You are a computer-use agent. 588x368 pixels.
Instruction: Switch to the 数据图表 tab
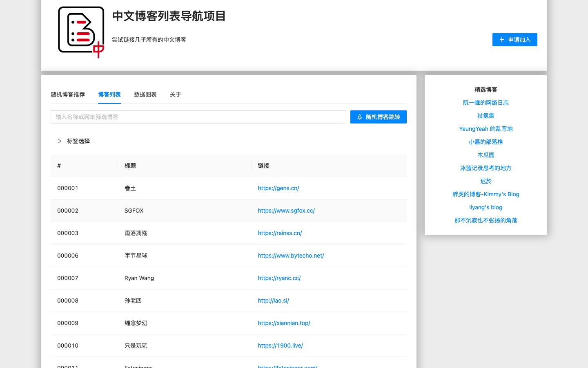[x=145, y=94]
